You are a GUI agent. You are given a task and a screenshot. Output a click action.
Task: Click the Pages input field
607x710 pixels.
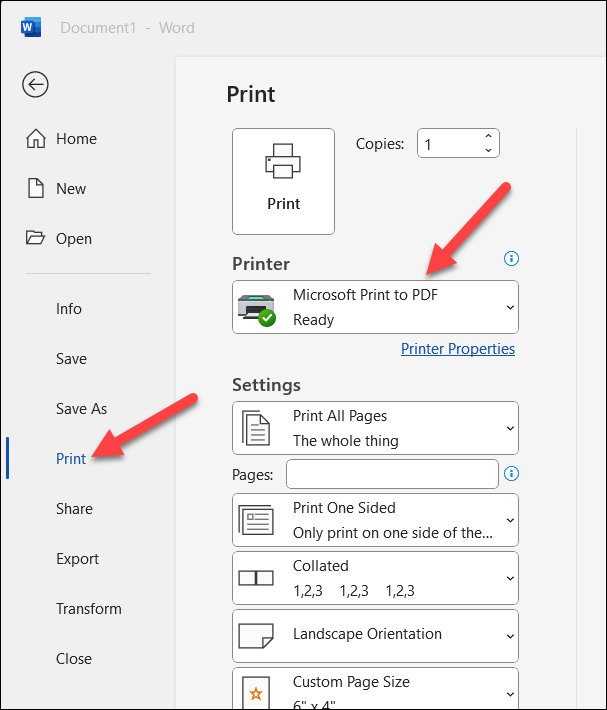point(392,473)
